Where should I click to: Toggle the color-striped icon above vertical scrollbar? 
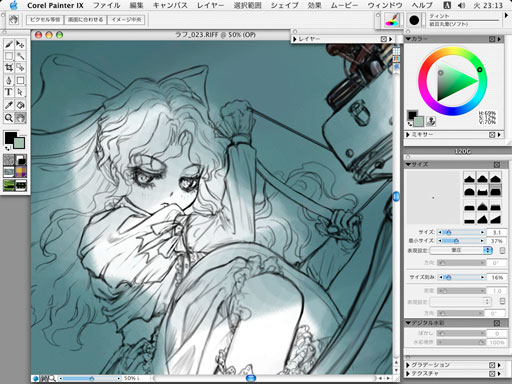coord(396,59)
